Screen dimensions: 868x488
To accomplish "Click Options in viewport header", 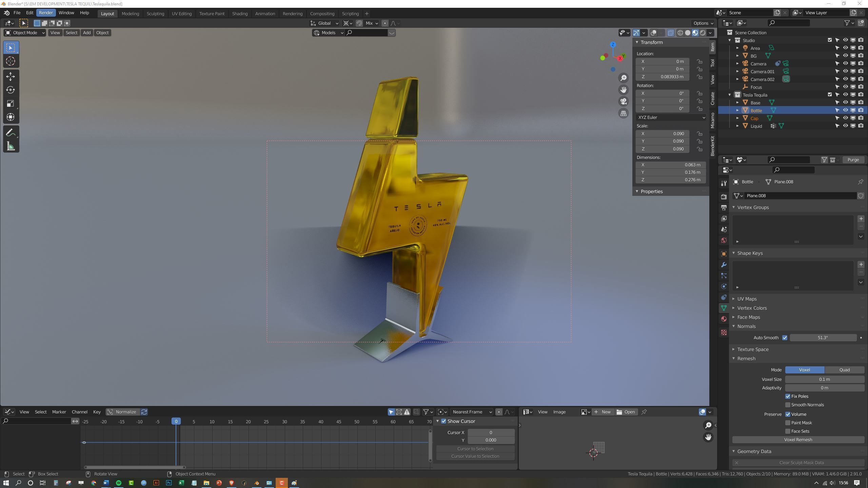I will (x=703, y=23).
